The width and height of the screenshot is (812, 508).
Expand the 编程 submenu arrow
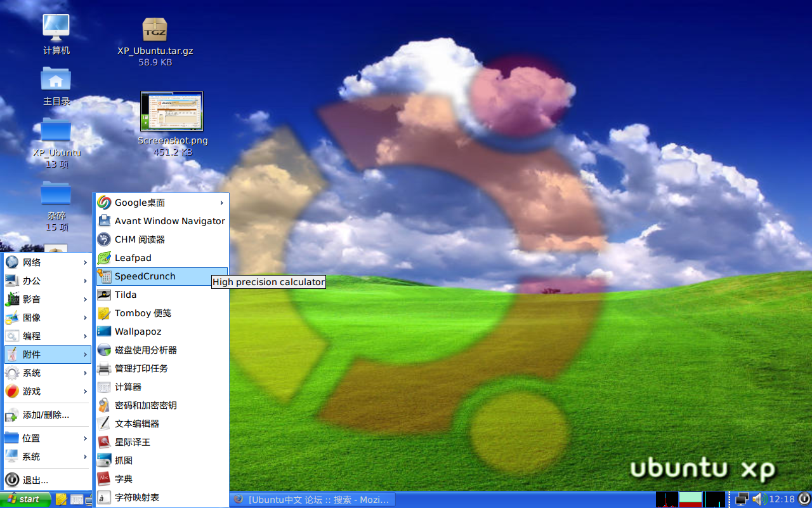[85, 336]
